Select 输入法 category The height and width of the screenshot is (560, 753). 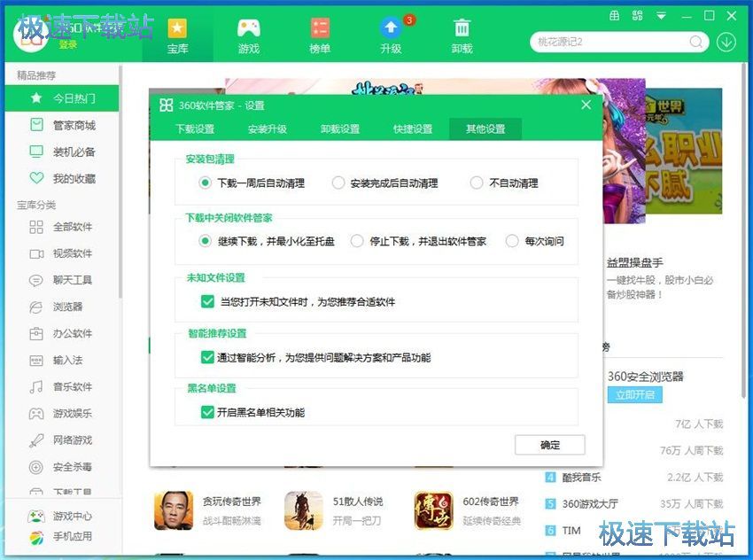(61, 361)
